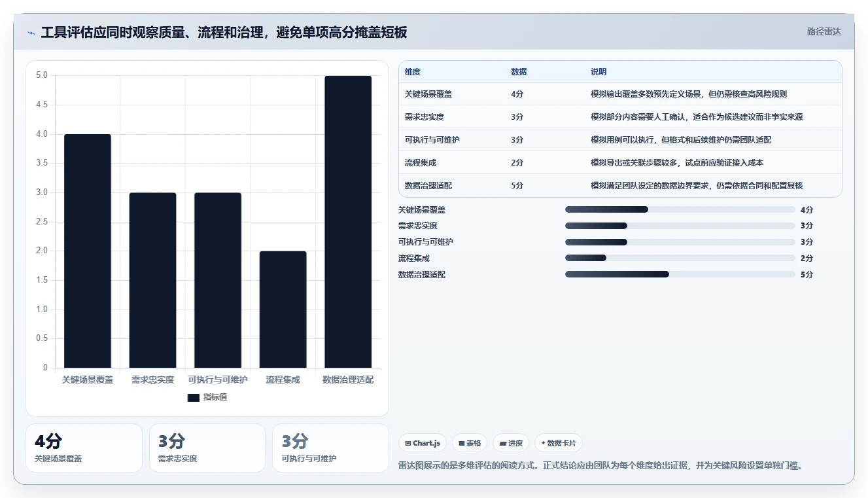This screenshot has height=498, width=868.
Task: Click the 维度 column header
Action: [413, 71]
